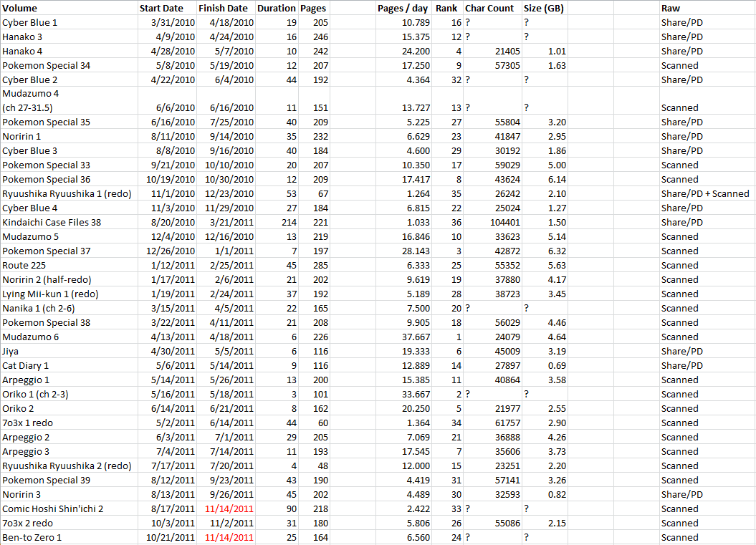Click the Share/PD + Scanned cell
This screenshot has width=756, height=545.
tap(706, 193)
